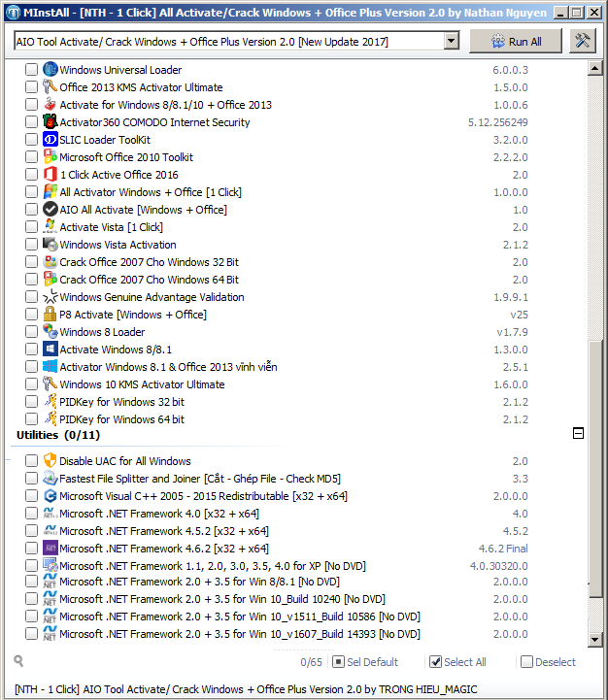Click the All Activator Windows + Office icon
The image size is (608, 700).
pyautogui.click(x=51, y=192)
